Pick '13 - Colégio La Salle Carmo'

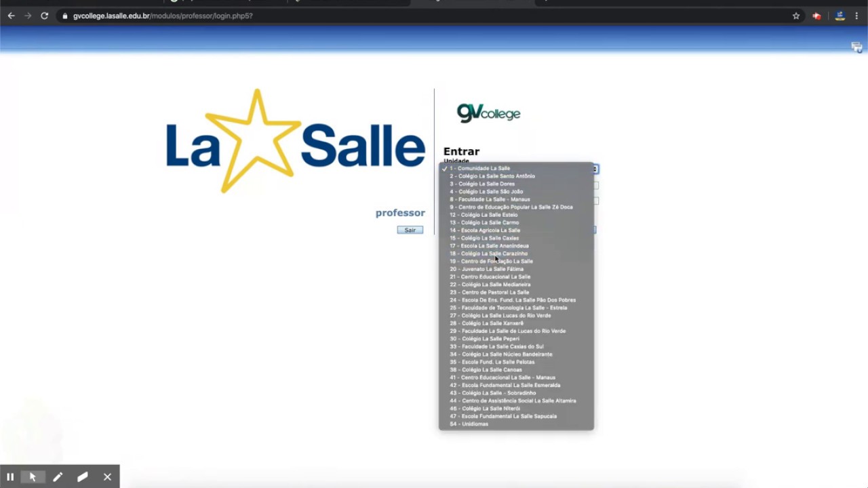pos(516,222)
